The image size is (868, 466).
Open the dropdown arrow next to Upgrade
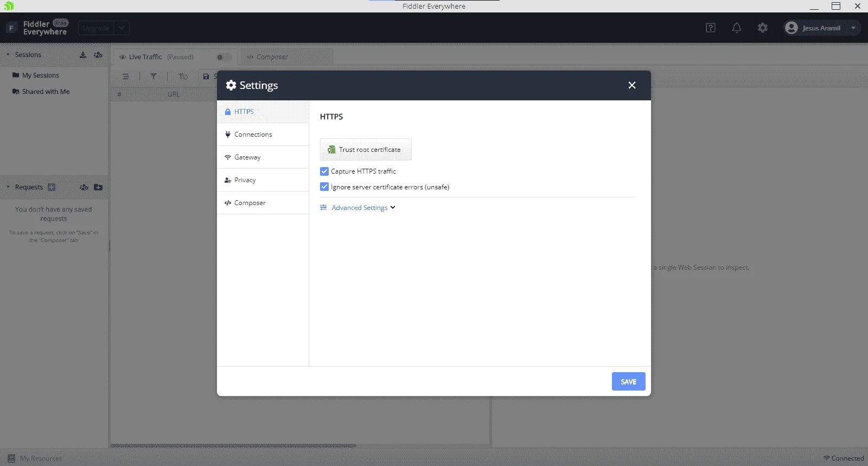coord(122,28)
